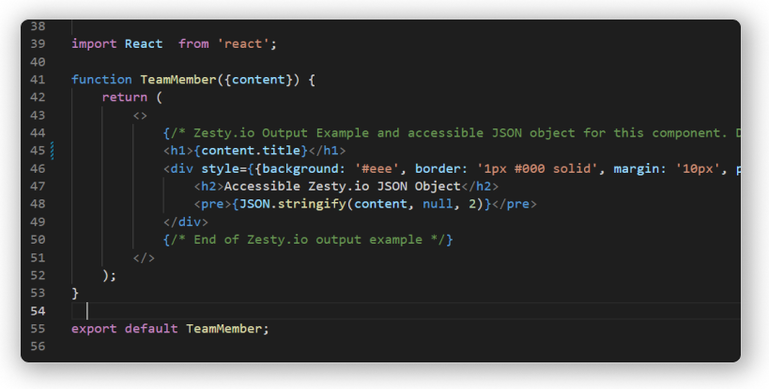Image resolution: width=769 pixels, height=389 pixels.
Task: Click the 'import' keyword on line 39
Action: tap(94, 44)
